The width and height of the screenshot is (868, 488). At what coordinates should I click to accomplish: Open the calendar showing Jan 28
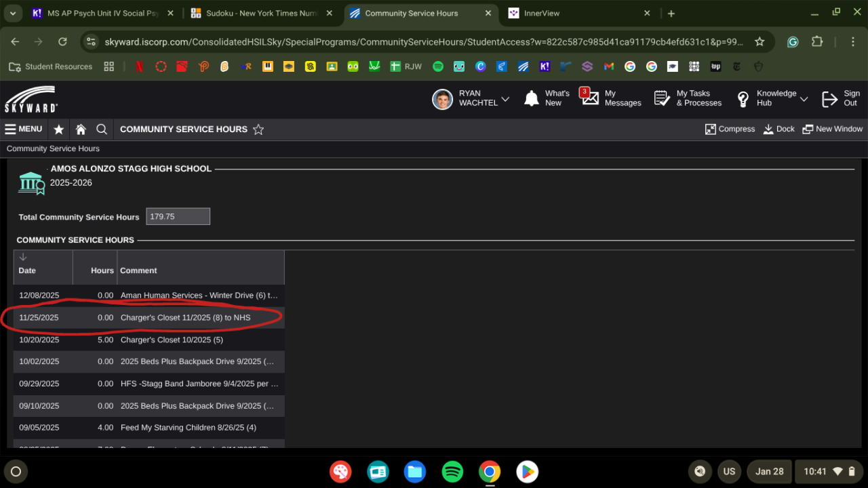pos(769,472)
